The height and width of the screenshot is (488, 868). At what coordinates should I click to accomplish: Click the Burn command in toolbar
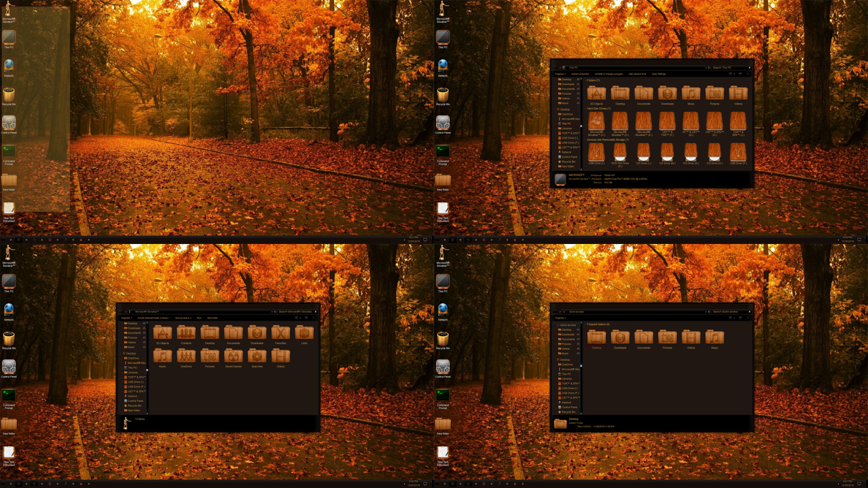(199, 318)
